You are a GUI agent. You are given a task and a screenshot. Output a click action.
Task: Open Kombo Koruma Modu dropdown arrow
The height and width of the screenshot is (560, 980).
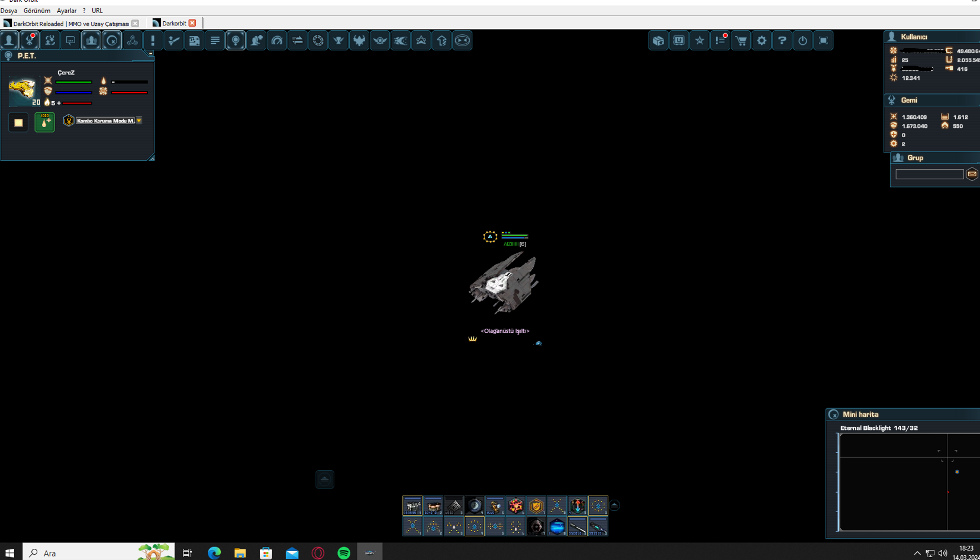point(139,121)
